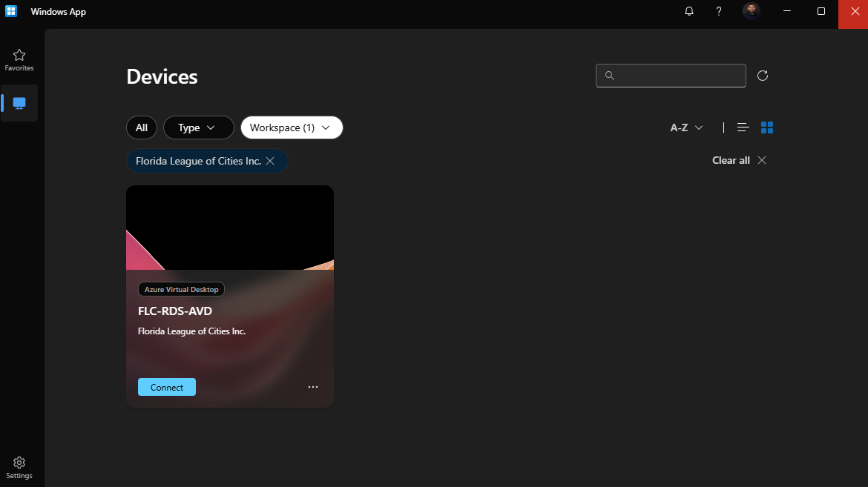Open more options for FLC-RDS-AVD
868x487 pixels.
[313, 387]
